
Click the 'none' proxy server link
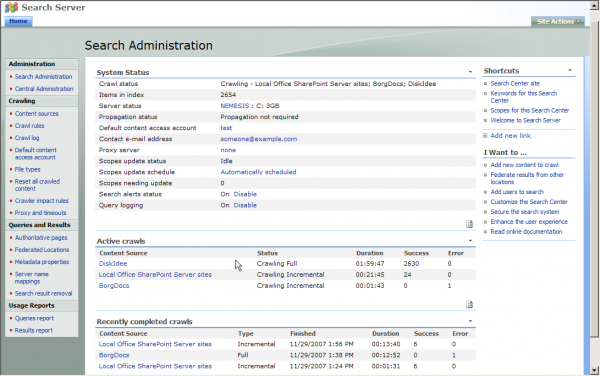[x=228, y=150]
